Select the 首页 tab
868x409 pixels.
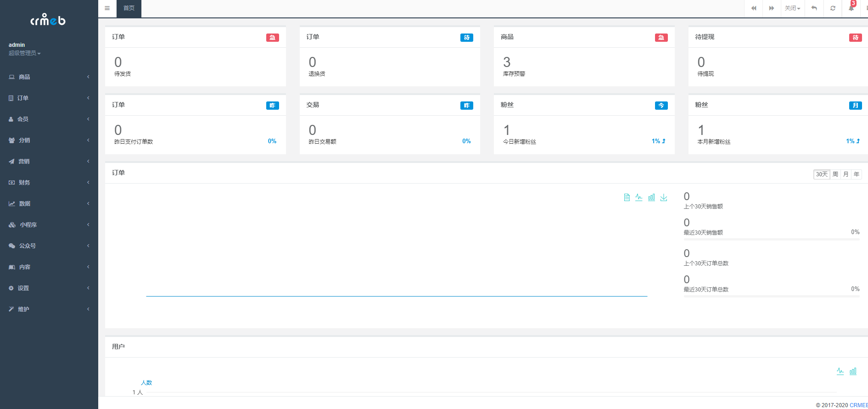(129, 8)
